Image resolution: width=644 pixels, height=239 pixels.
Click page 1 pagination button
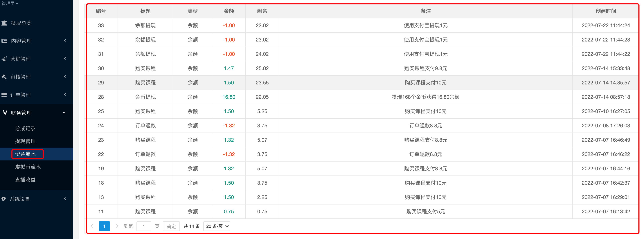104,226
